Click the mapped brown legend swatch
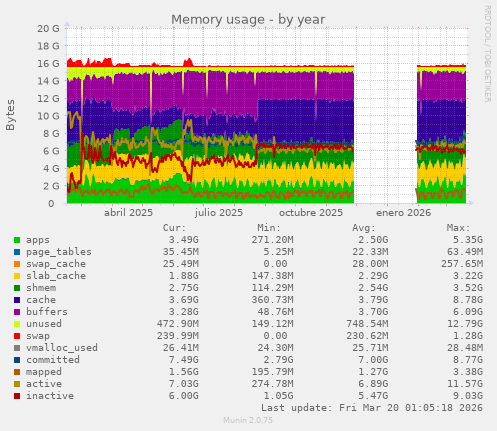The width and height of the screenshot is (497, 431). point(17,372)
